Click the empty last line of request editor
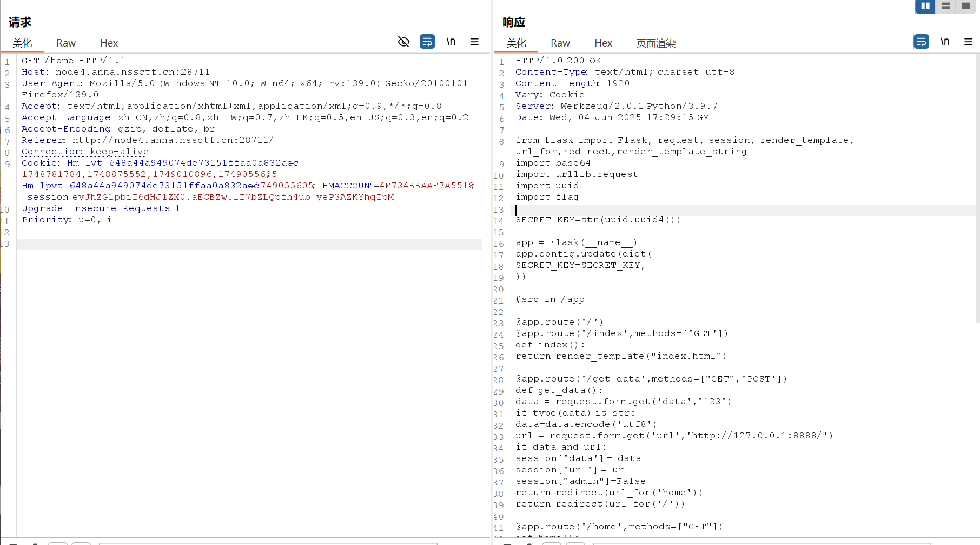The image size is (980, 545). tap(249, 245)
